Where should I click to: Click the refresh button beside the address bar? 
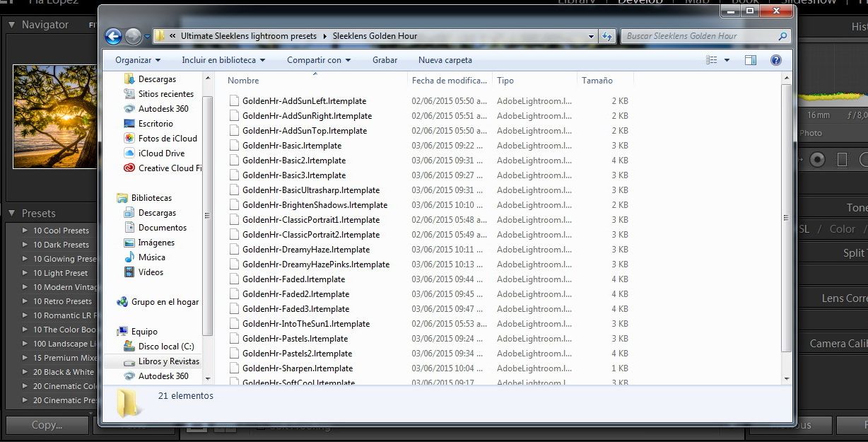(606, 36)
